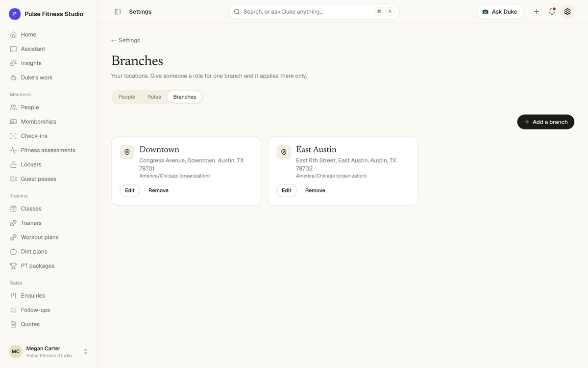Image resolution: width=588 pixels, height=368 pixels.
Task: Open Memberships in the sidebar
Action: 49,122
